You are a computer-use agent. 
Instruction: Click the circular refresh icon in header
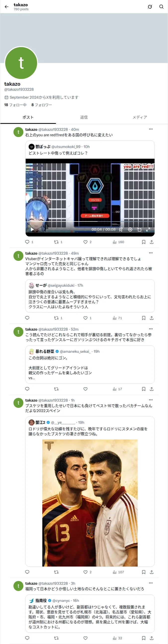click(150, 7)
